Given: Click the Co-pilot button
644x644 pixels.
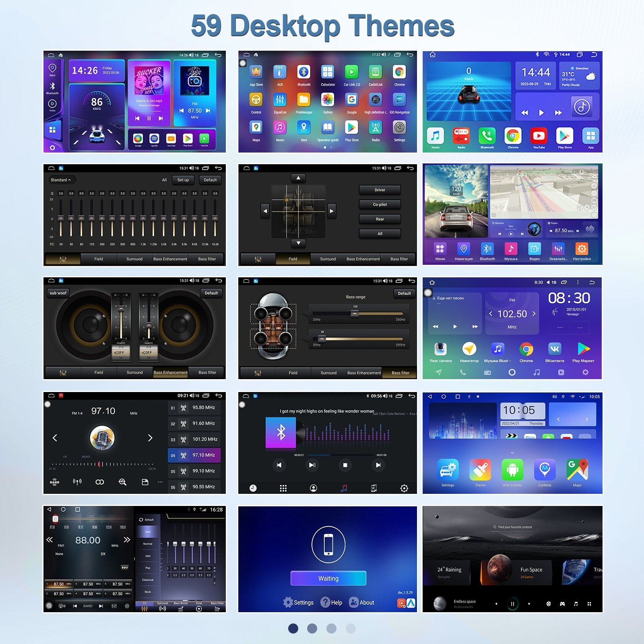Looking at the screenshot, I should point(380,204).
